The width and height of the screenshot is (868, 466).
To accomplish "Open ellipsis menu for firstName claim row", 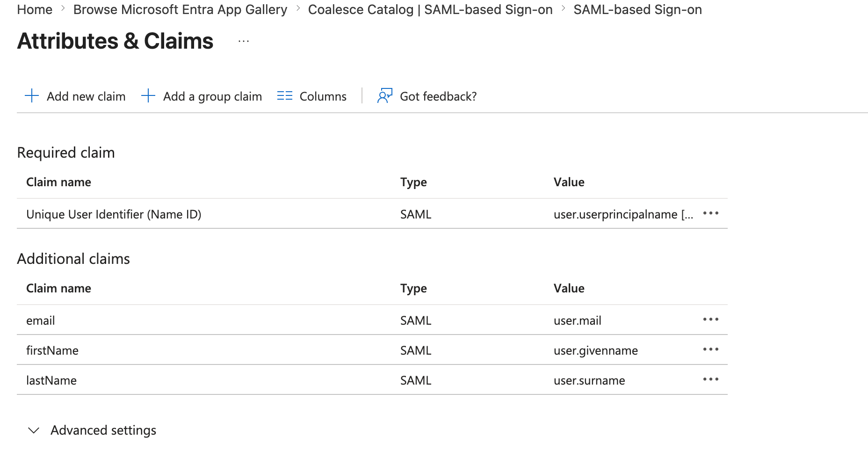I will pyautogui.click(x=710, y=350).
